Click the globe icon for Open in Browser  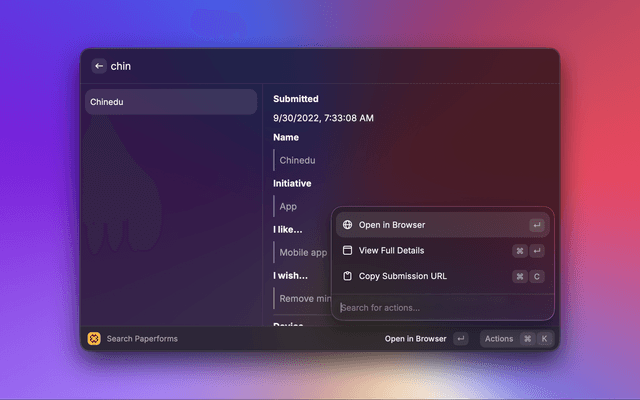pos(347,225)
